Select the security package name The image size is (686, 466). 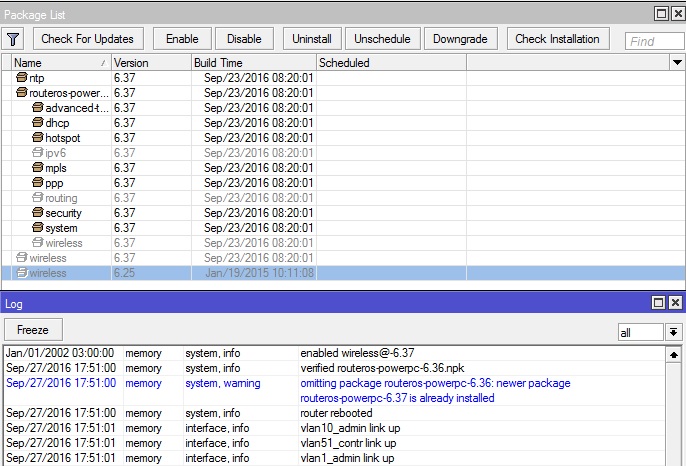tap(63, 213)
